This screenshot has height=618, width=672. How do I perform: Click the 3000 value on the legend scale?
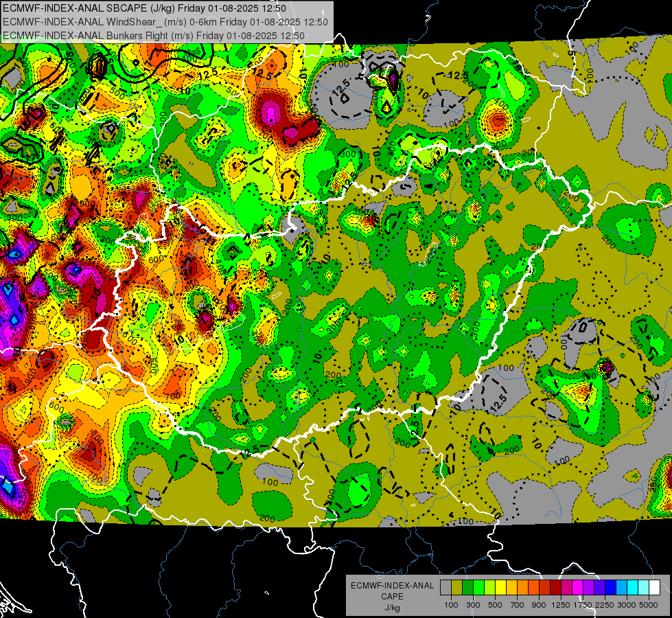click(x=627, y=605)
